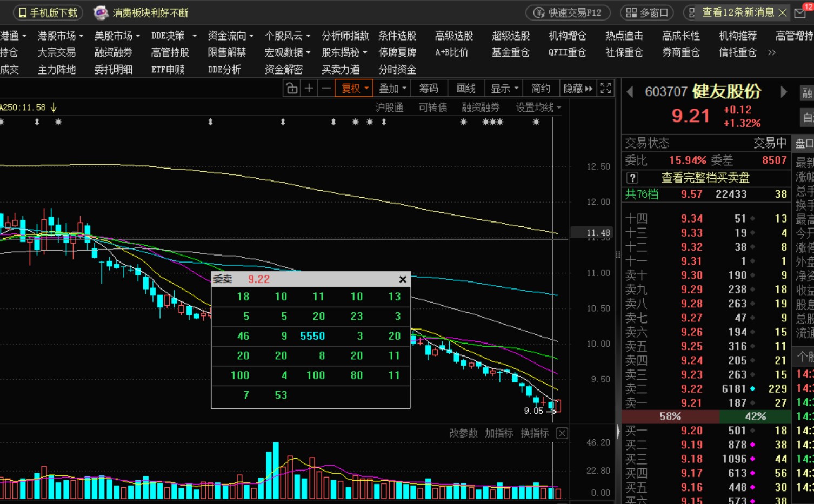Go to next stock arrow
The width and height of the screenshot is (814, 504).
[783, 92]
